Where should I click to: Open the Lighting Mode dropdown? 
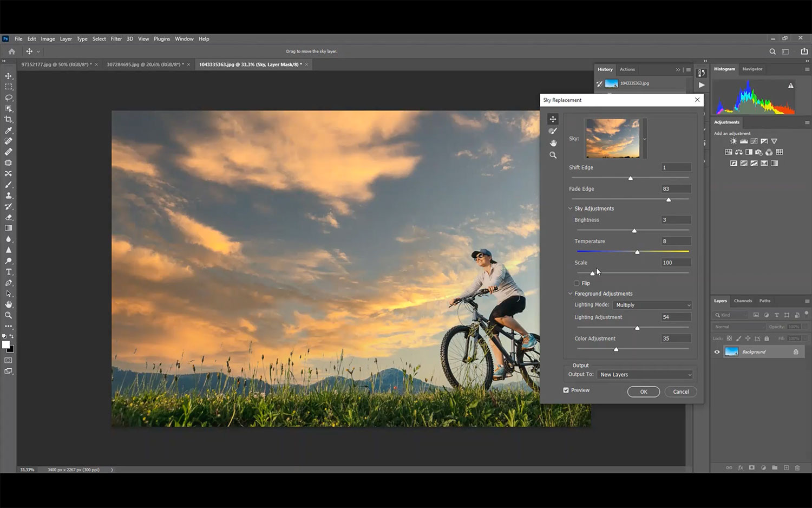(x=652, y=305)
